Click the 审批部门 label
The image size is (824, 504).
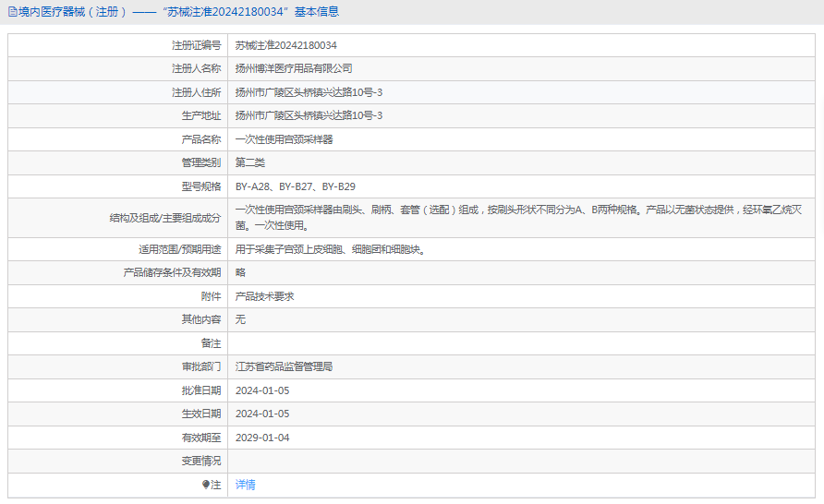coord(201,366)
